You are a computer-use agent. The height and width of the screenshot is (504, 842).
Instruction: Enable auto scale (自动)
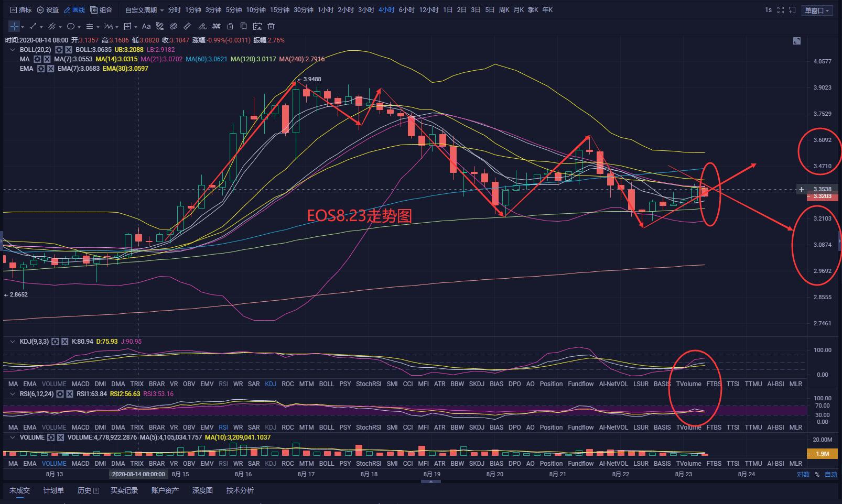coord(831,475)
